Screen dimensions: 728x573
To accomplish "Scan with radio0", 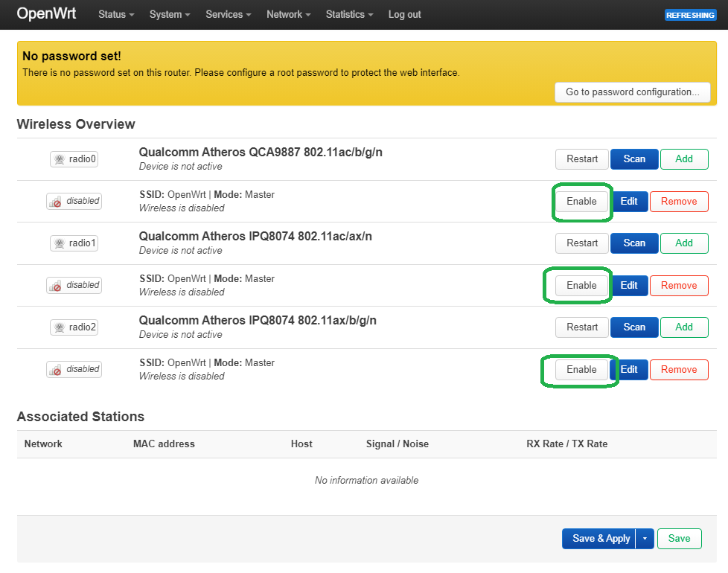I will [634, 159].
